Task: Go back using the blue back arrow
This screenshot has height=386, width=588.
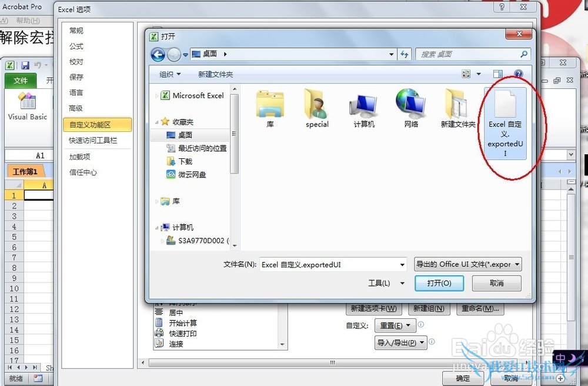Action: 158,55
